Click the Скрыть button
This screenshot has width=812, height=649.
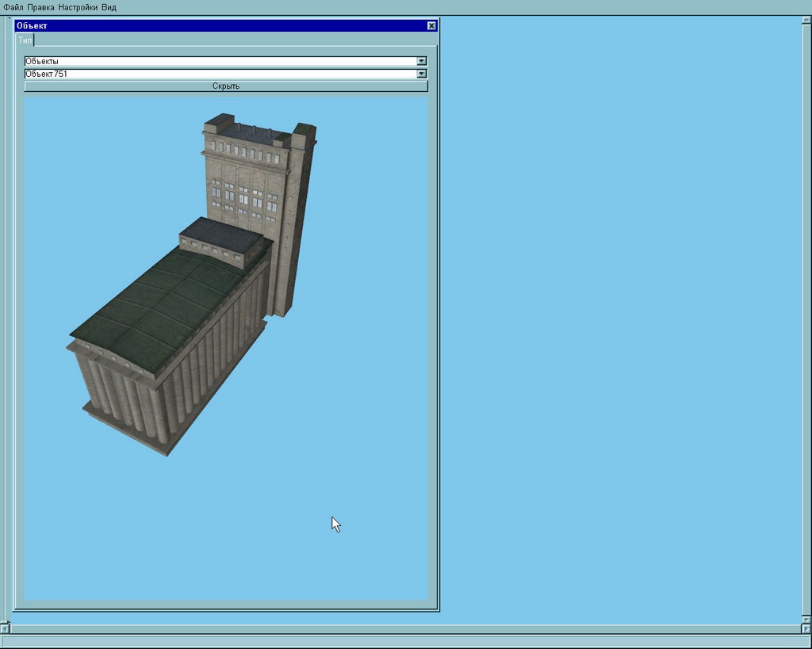(226, 86)
